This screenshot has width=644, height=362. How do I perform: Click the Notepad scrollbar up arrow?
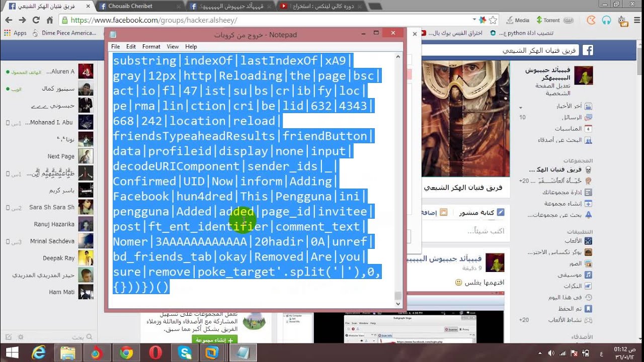click(x=398, y=57)
